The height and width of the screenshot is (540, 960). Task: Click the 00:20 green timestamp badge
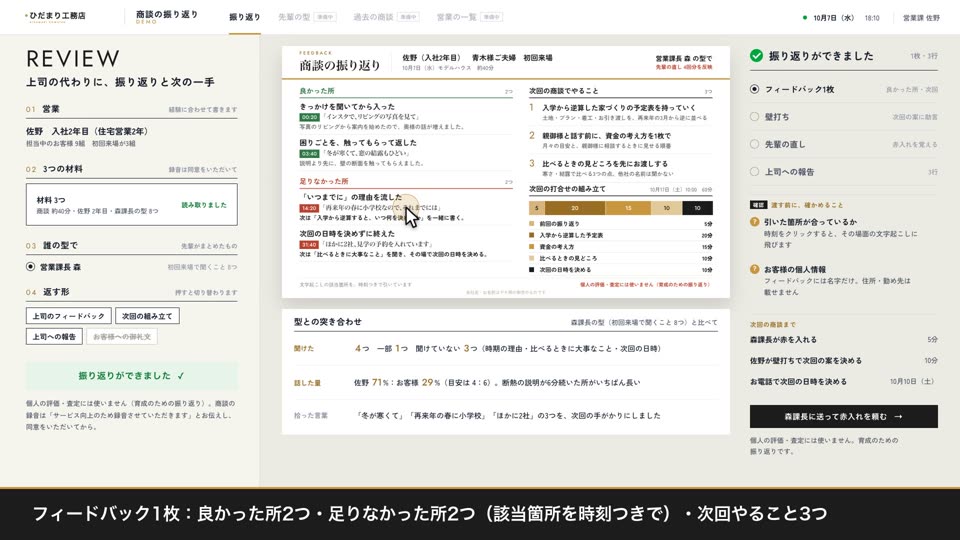[309, 117]
